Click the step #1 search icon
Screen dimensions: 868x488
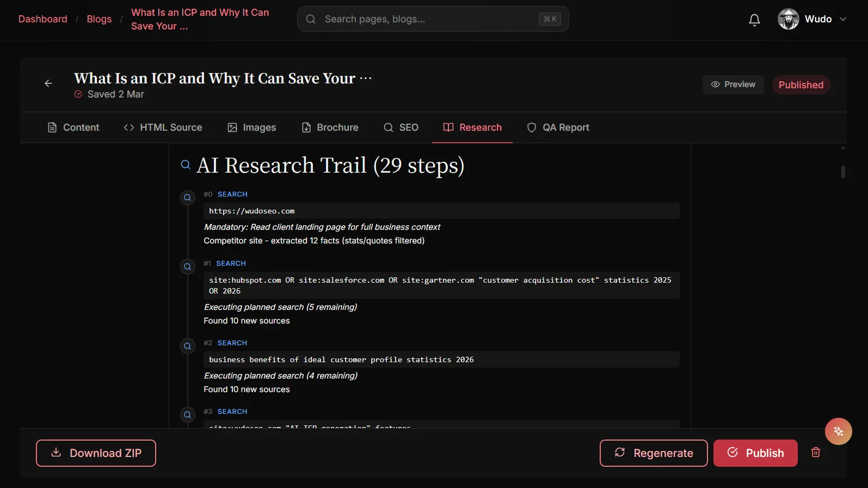pos(188,267)
